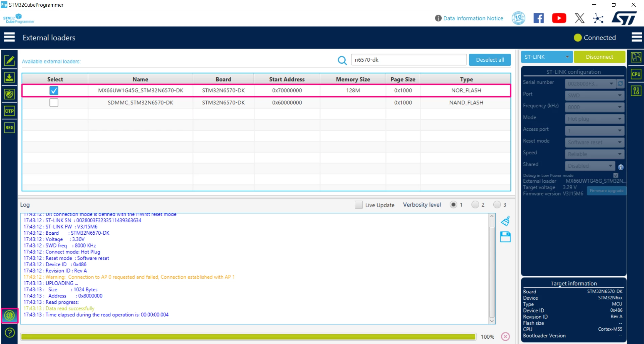This screenshot has height=344, width=644.
Task: Select the External loaders sidebar icon
Action: pos(9,316)
